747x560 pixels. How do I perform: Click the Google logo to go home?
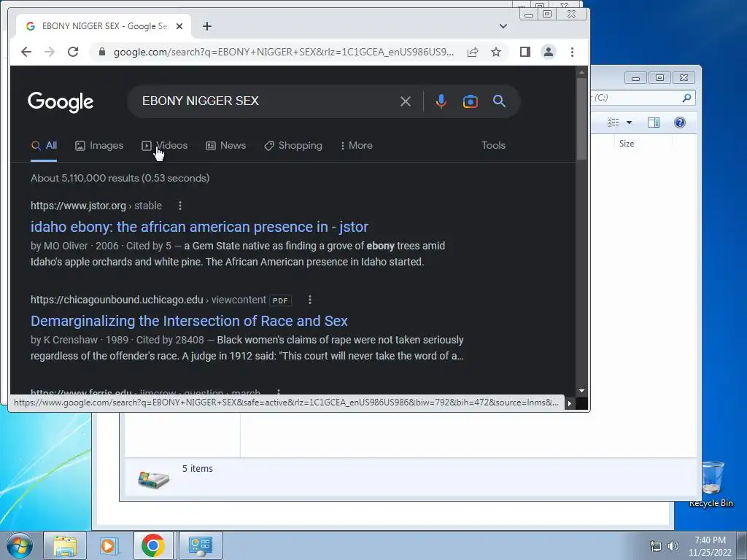[61, 102]
